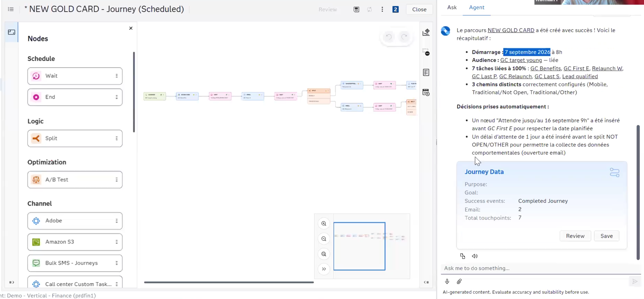Open the schedule calendar icon in right toolbar

(426, 92)
